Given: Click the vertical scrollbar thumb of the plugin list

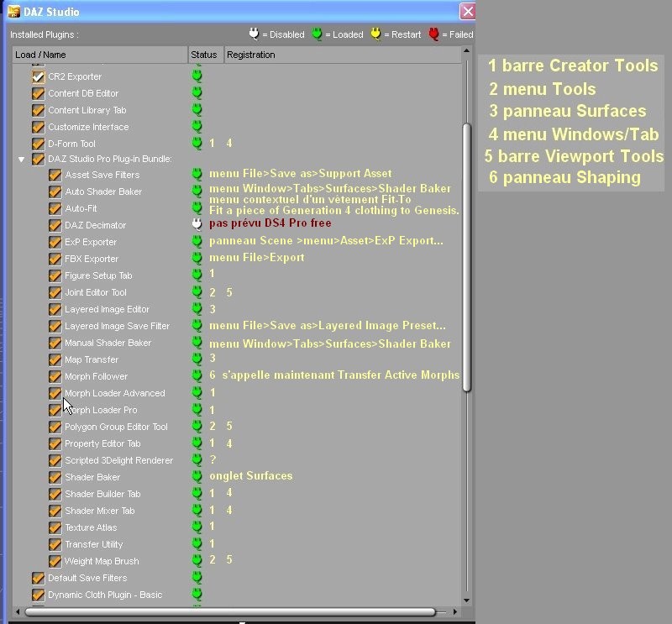Looking at the screenshot, I should click(x=467, y=257).
